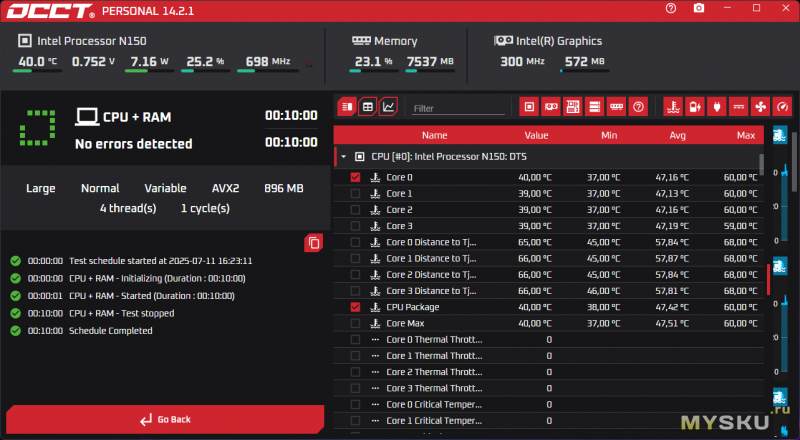Image resolution: width=800 pixels, height=440 pixels.
Task: Click the AVX2 instruction set label
Action: click(x=226, y=188)
